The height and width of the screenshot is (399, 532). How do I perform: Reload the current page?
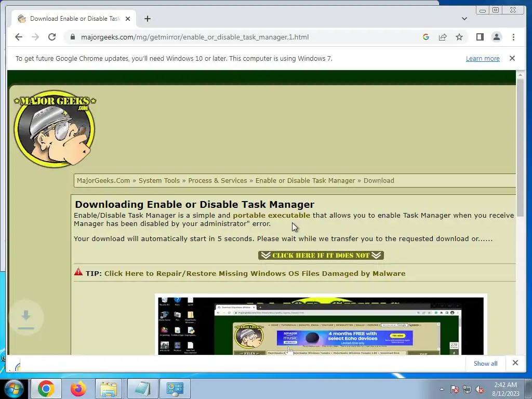[x=52, y=37]
